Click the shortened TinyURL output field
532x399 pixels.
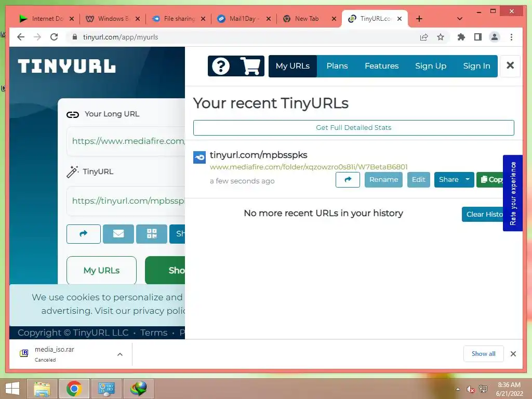click(126, 201)
